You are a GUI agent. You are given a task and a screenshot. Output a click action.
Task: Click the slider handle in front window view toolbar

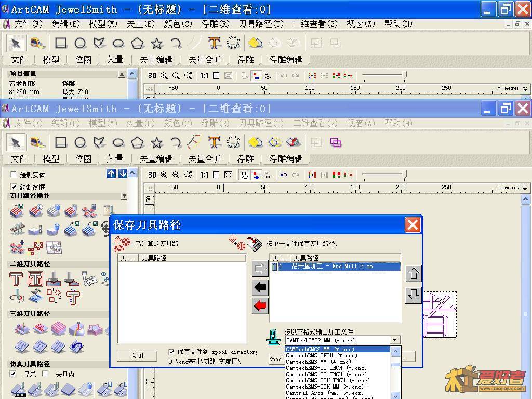(x=405, y=175)
